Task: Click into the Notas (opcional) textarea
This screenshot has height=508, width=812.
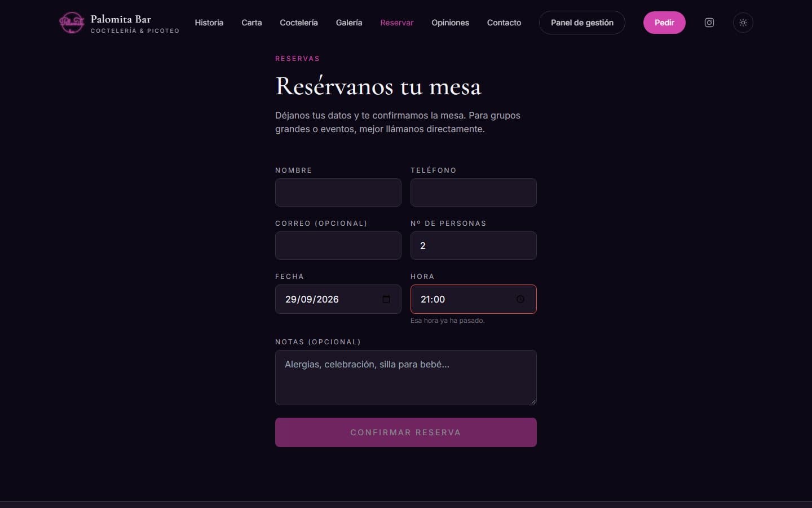Action: click(x=406, y=378)
